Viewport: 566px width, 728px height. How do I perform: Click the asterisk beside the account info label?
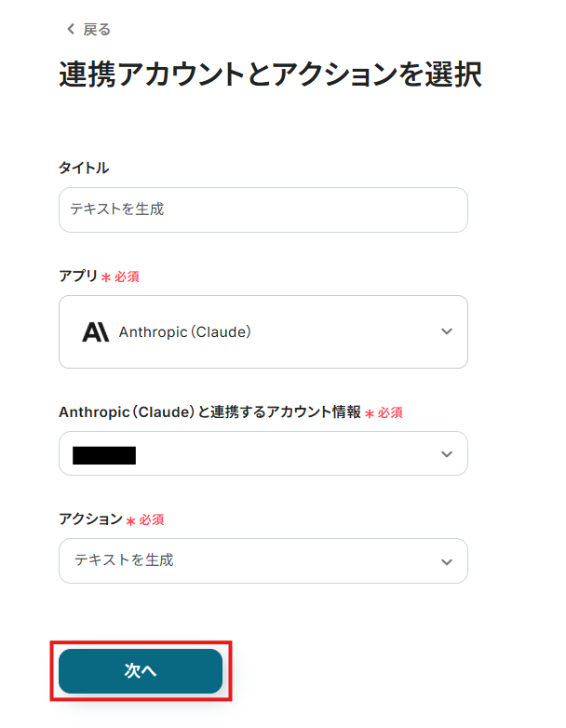370,413
